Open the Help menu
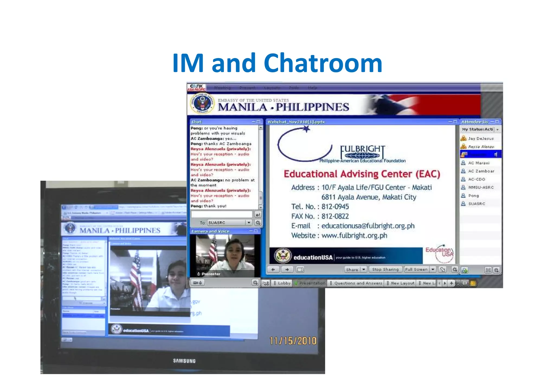Image resolution: width=555 pixels, height=392 pixels. pyautogui.click(x=312, y=88)
